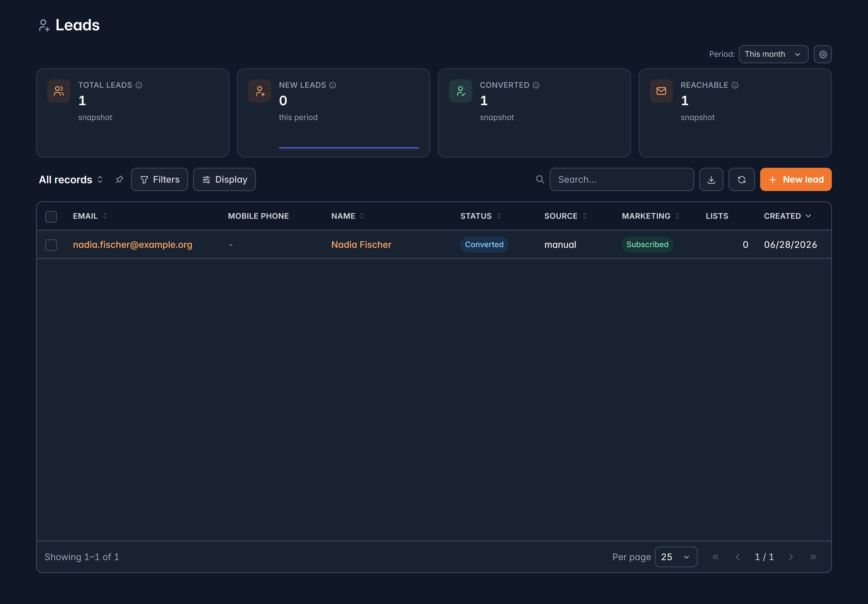Select the Nadia Fischer row checkbox
868x604 pixels.
(x=51, y=245)
